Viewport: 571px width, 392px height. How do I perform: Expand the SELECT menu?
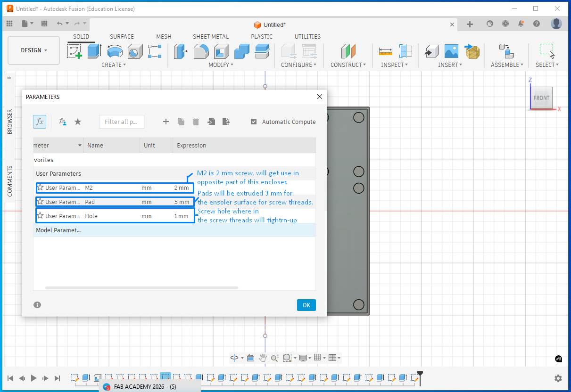point(547,65)
